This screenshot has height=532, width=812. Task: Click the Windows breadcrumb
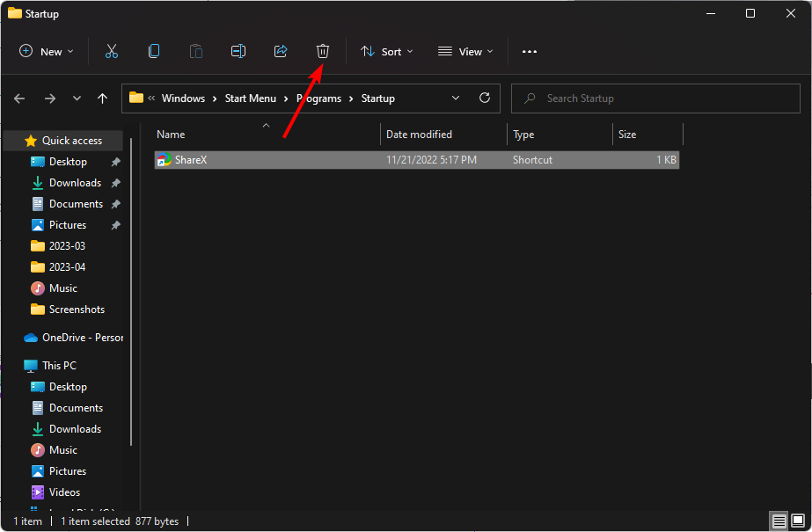click(x=183, y=98)
